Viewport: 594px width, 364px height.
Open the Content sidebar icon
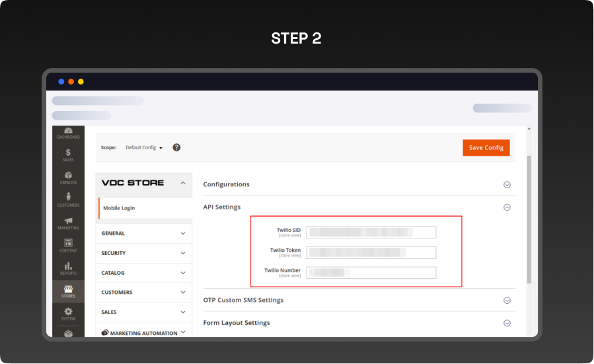tap(68, 245)
